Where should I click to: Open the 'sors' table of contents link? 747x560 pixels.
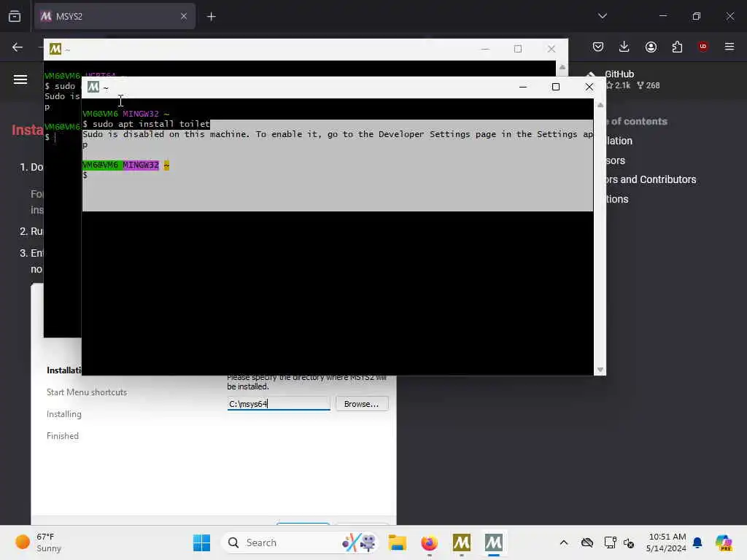click(616, 160)
